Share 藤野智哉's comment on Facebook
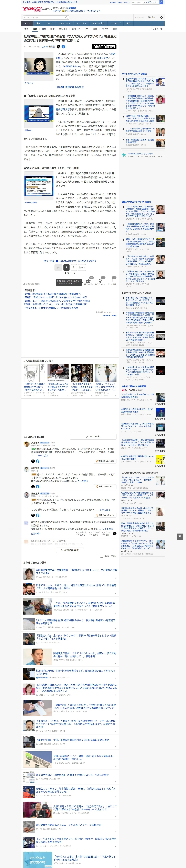 pyautogui.click(x=38, y=487)
